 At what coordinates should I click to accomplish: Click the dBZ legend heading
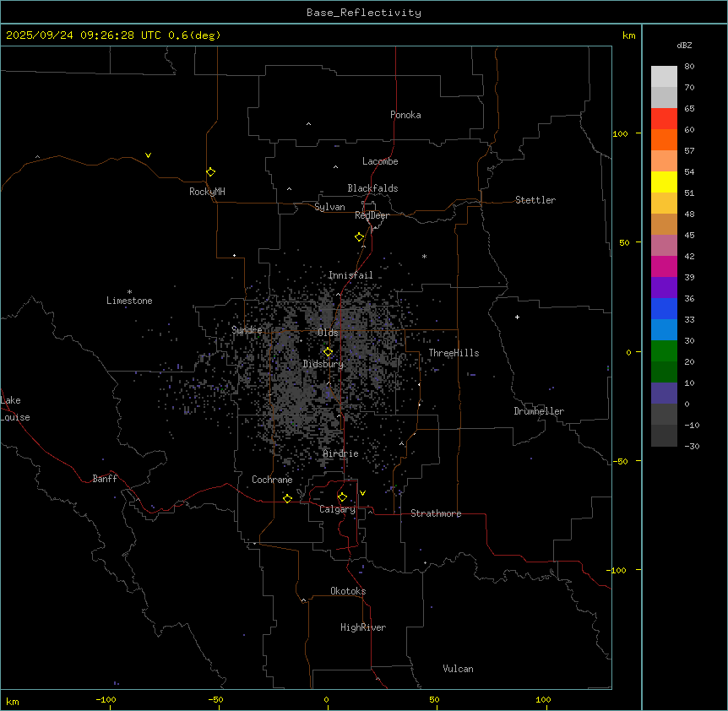pos(685,45)
